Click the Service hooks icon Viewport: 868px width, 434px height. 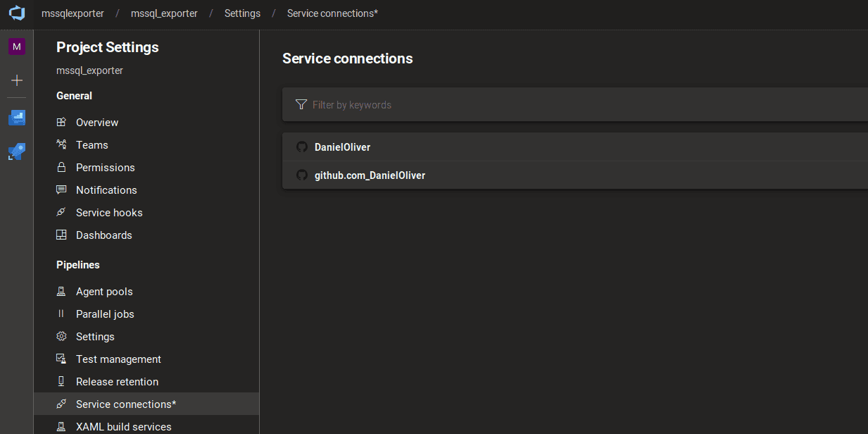tap(61, 213)
